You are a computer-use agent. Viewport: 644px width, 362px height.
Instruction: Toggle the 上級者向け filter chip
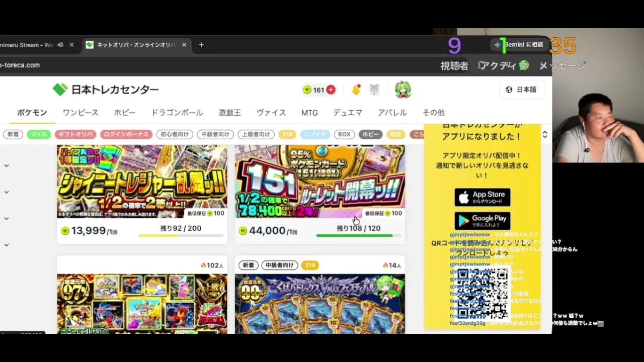(256, 134)
